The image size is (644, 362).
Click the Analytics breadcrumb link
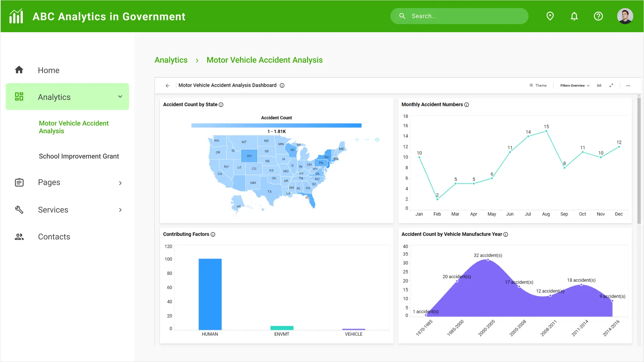[x=171, y=60]
